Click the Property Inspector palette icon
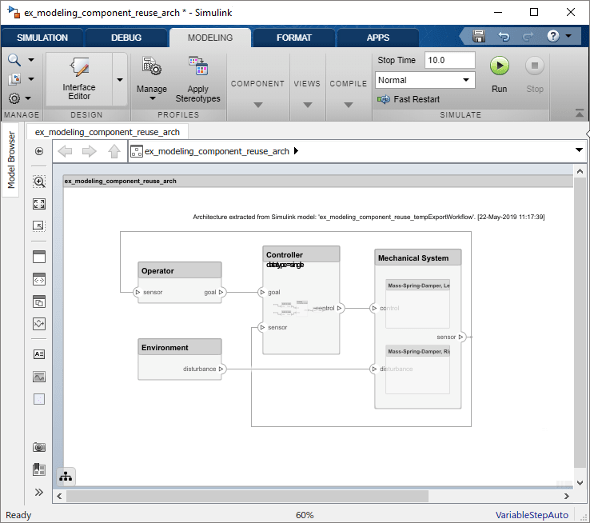Viewport: 590px width, 523px height. 39,470
